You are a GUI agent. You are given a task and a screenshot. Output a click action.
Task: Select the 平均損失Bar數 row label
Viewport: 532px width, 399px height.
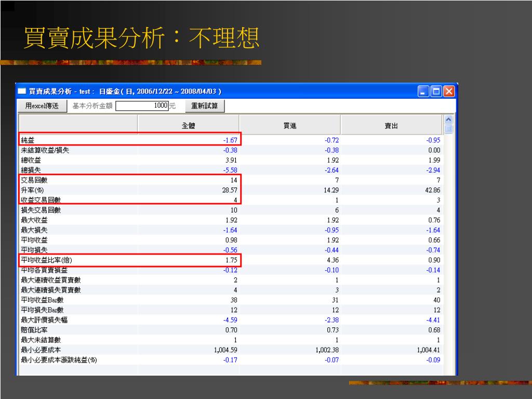click(x=43, y=310)
